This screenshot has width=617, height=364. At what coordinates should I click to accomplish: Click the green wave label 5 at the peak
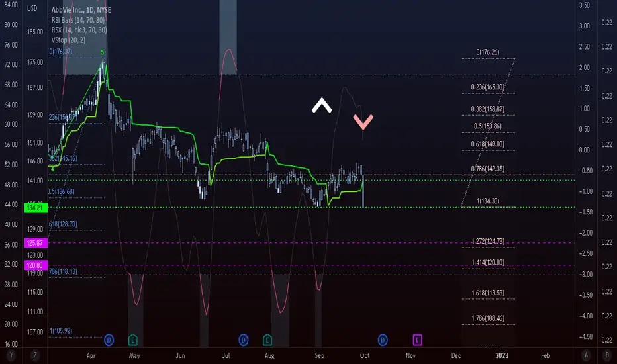click(103, 52)
